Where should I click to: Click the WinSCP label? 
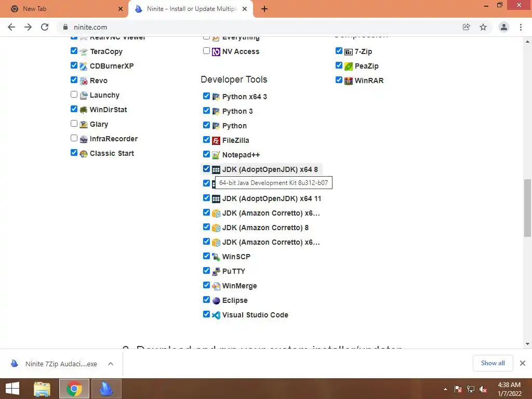[236, 257]
